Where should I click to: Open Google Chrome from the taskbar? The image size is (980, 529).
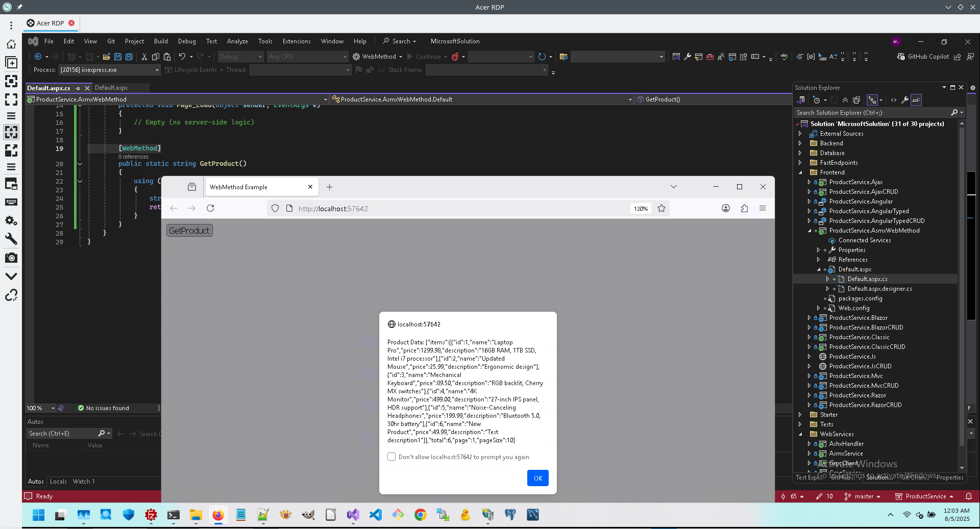click(x=420, y=515)
